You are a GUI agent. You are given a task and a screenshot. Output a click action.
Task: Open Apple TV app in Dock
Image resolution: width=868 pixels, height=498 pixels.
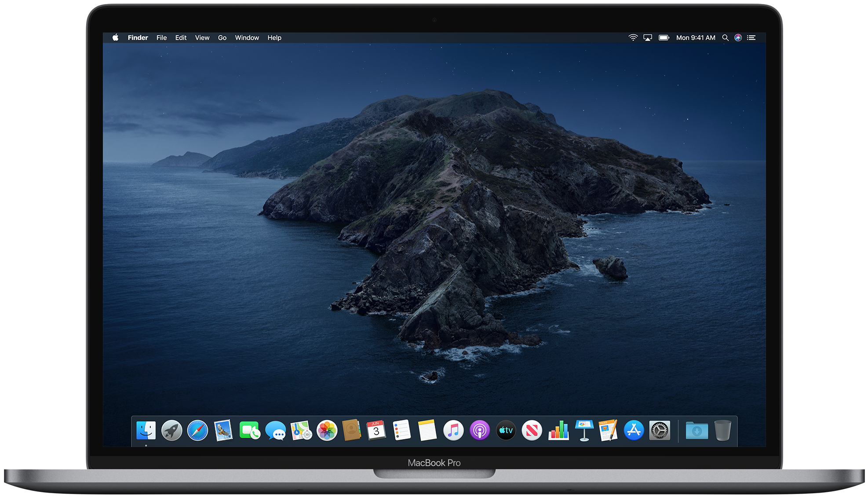(506, 430)
